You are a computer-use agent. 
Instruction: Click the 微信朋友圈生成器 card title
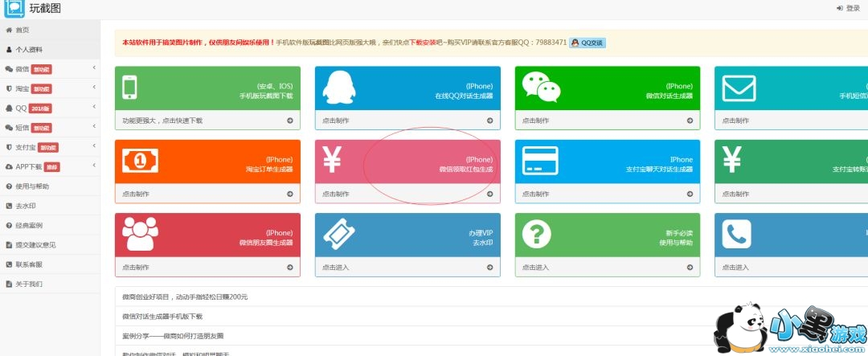[x=266, y=243]
